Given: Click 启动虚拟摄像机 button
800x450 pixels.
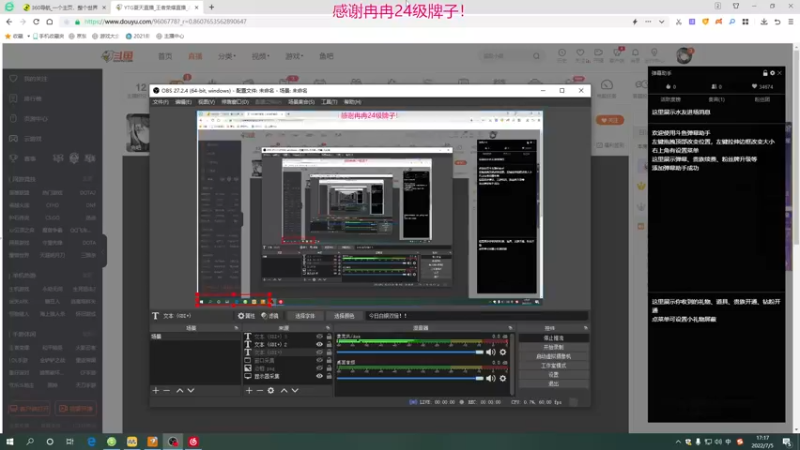Looking at the screenshot, I should [x=554, y=357].
